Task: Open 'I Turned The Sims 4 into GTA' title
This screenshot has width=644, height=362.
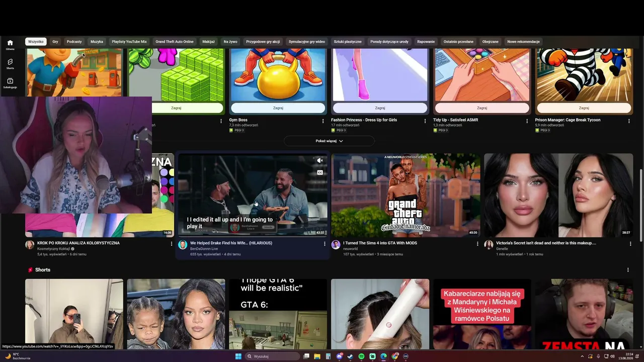Action: point(380,243)
